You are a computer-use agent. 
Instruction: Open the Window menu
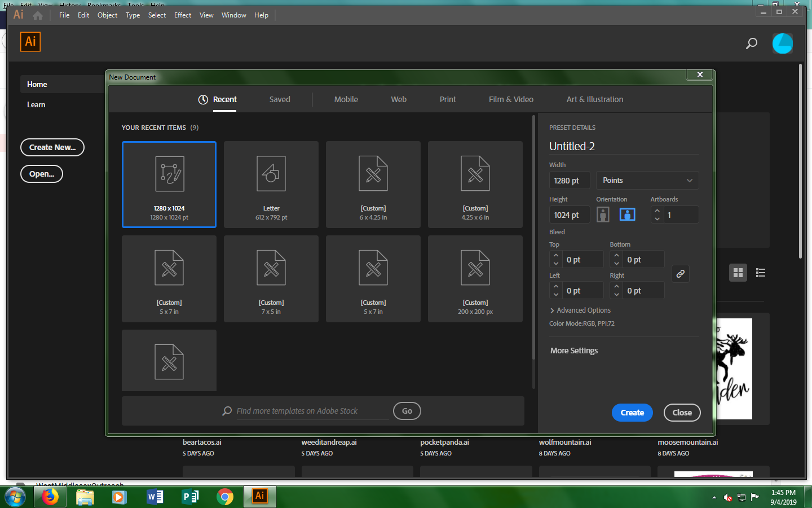point(233,15)
